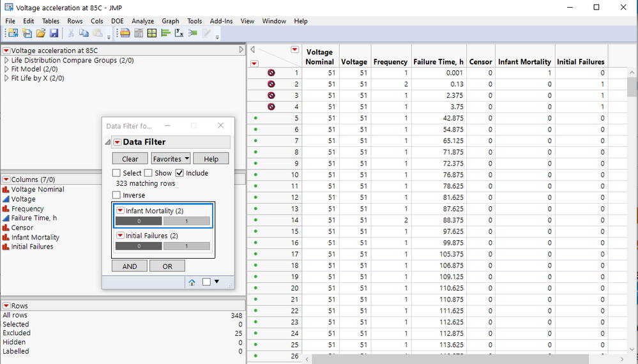Open the DOE menu

coord(117,21)
